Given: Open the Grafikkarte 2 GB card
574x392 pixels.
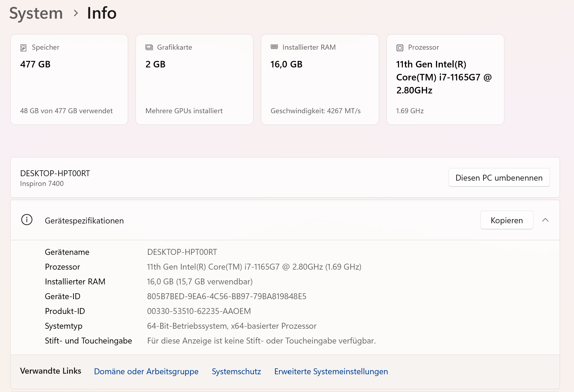Looking at the screenshot, I should [x=194, y=80].
